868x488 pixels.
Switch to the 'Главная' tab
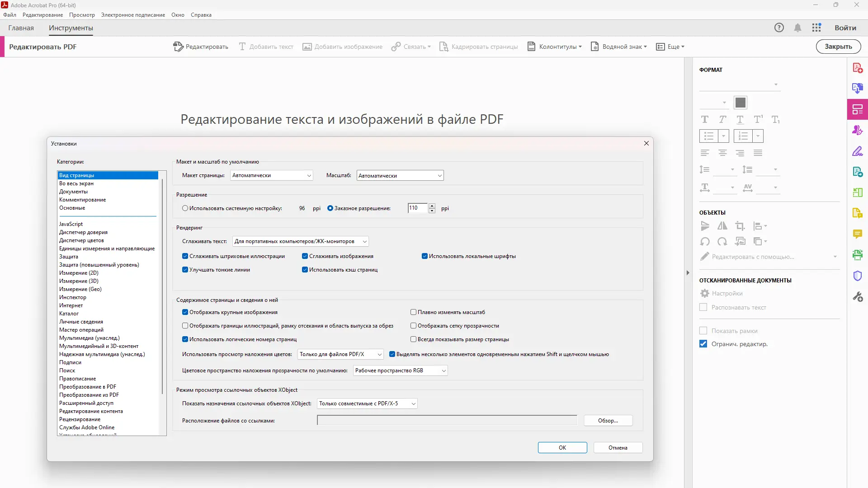click(21, 28)
